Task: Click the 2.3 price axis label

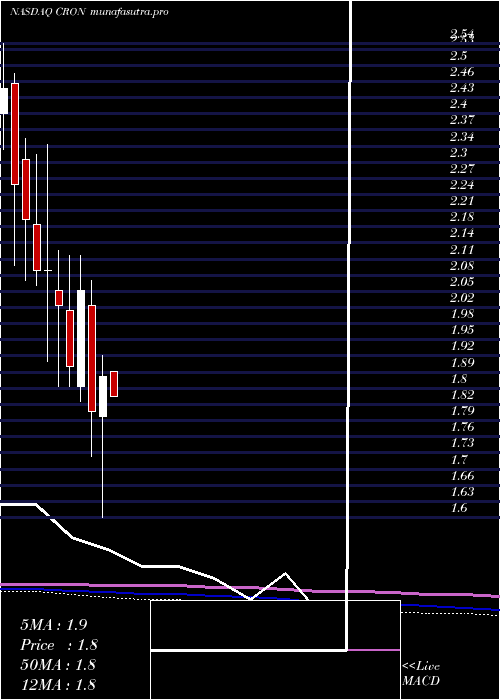Action: 459,153
